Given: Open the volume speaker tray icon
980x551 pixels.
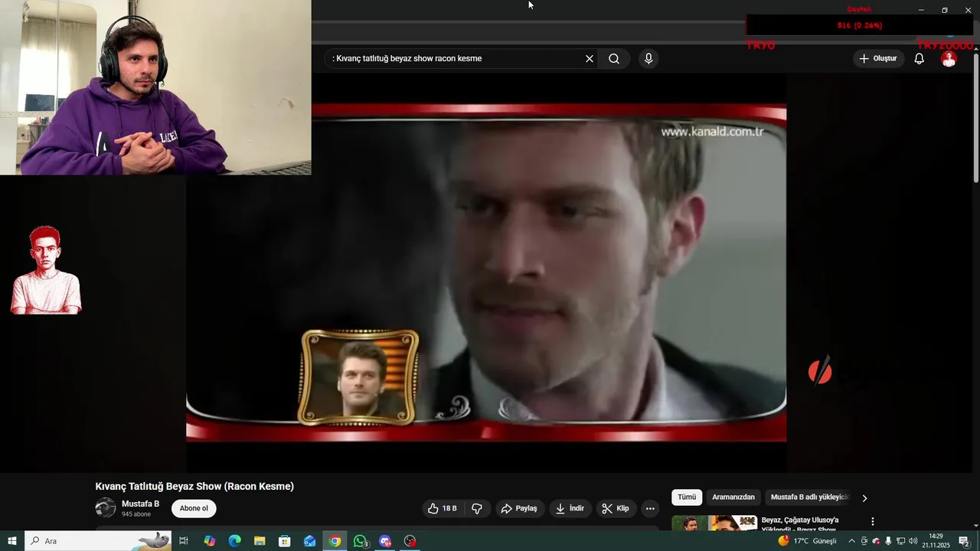Looking at the screenshot, I should tap(913, 541).
